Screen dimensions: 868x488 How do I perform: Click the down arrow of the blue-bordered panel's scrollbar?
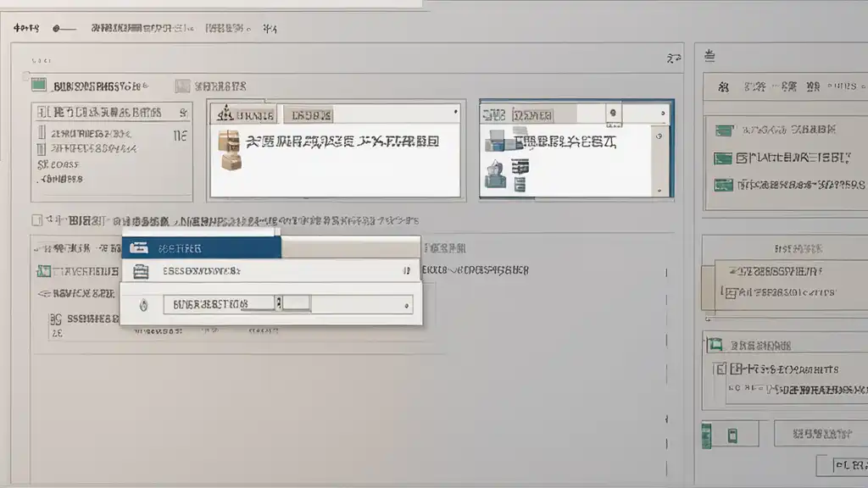pyautogui.click(x=659, y=190)
